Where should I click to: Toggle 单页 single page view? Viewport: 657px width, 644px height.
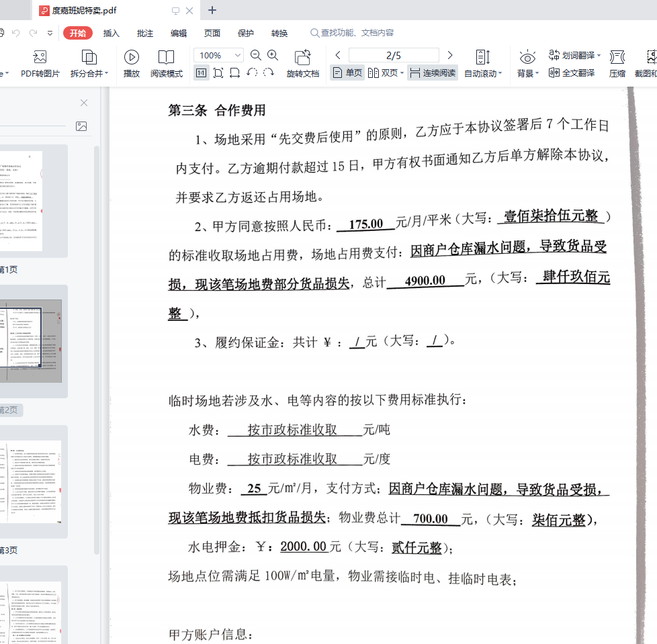(x=347, y=73)
